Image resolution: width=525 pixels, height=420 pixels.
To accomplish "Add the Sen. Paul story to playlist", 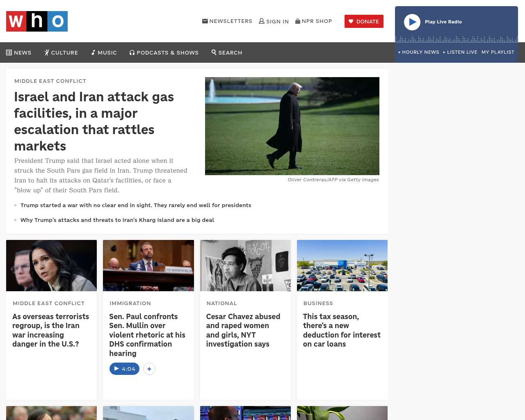I will pos(149,369).
